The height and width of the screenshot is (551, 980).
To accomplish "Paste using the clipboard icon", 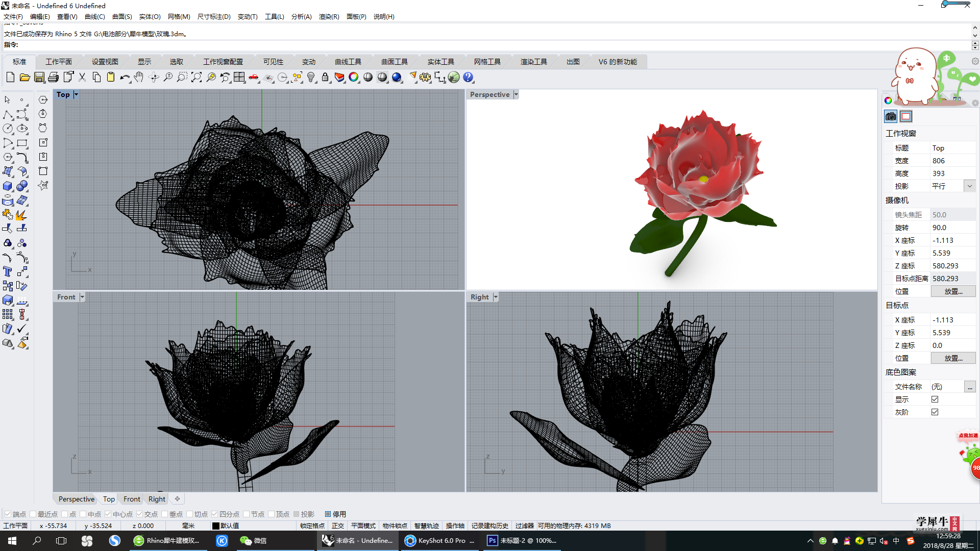I will click(111, 77).
